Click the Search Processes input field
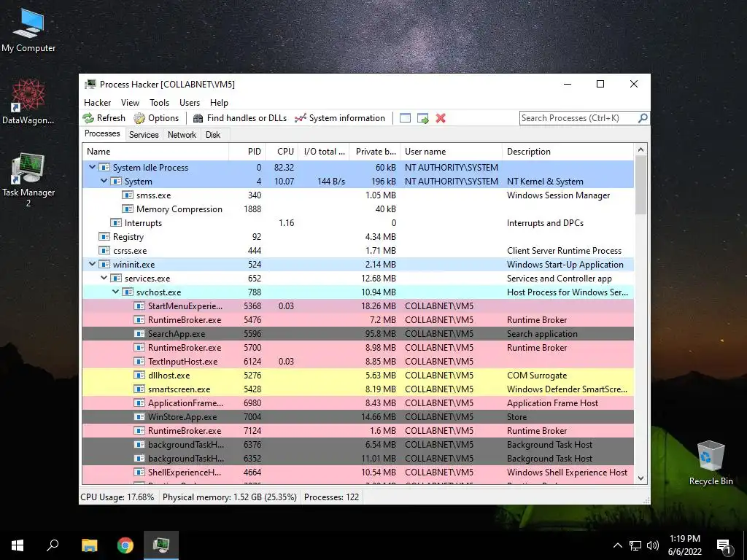This screenshot has width=747, height=560. point(578,118)
